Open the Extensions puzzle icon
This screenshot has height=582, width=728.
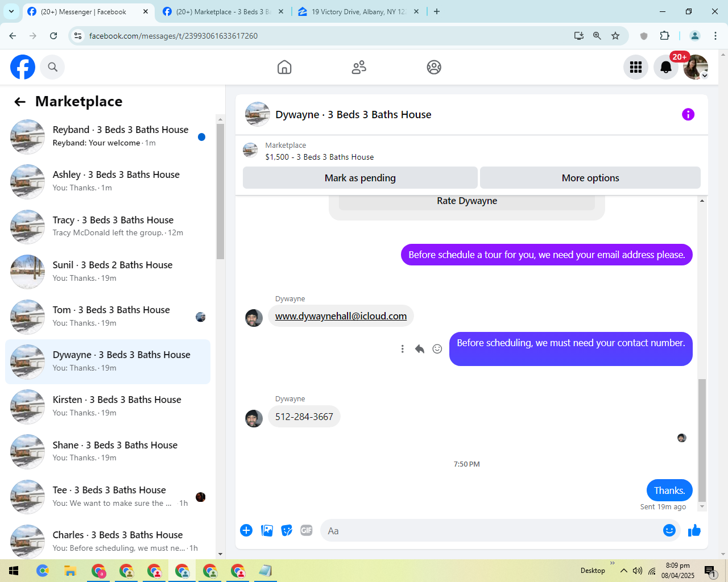(x=664, y=36)
